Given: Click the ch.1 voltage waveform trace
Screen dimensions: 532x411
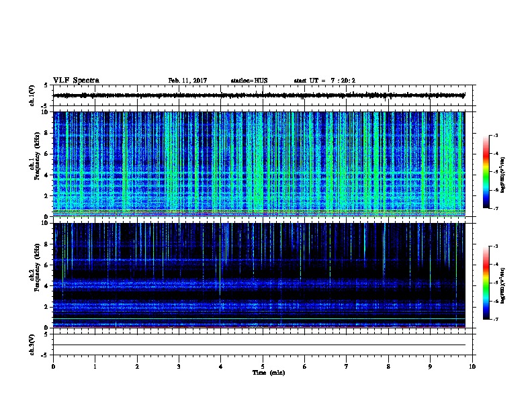Looking at the screenshot, I should tap(259, 95).
